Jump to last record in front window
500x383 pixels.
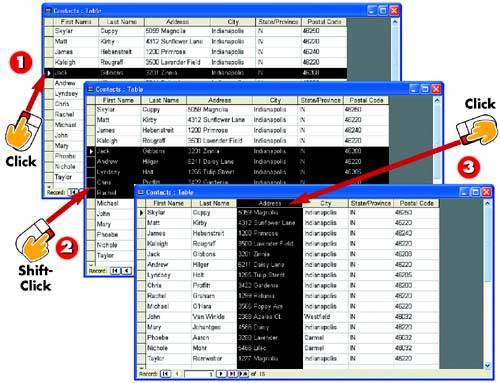(x=232, y=374)
